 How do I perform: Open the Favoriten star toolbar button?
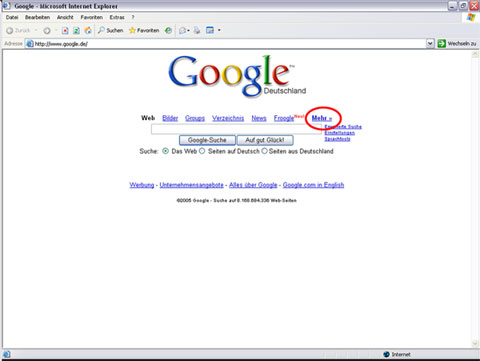coord(144,30)
